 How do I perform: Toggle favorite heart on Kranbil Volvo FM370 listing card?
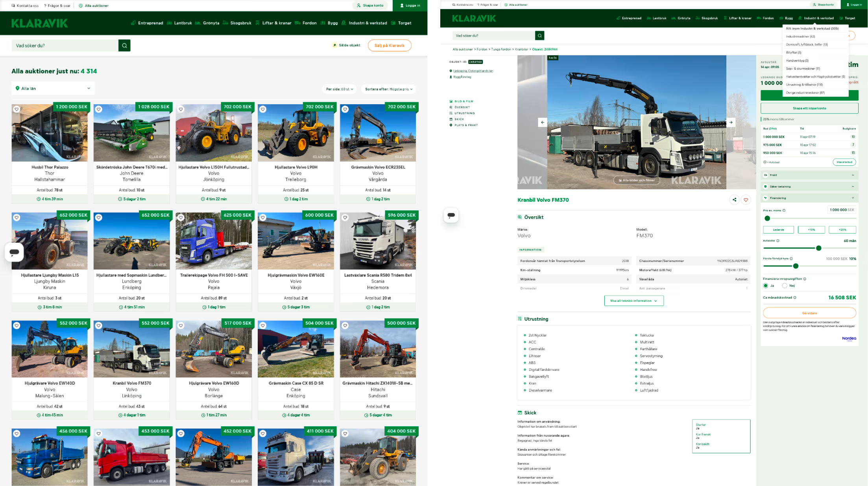[99, 326]
